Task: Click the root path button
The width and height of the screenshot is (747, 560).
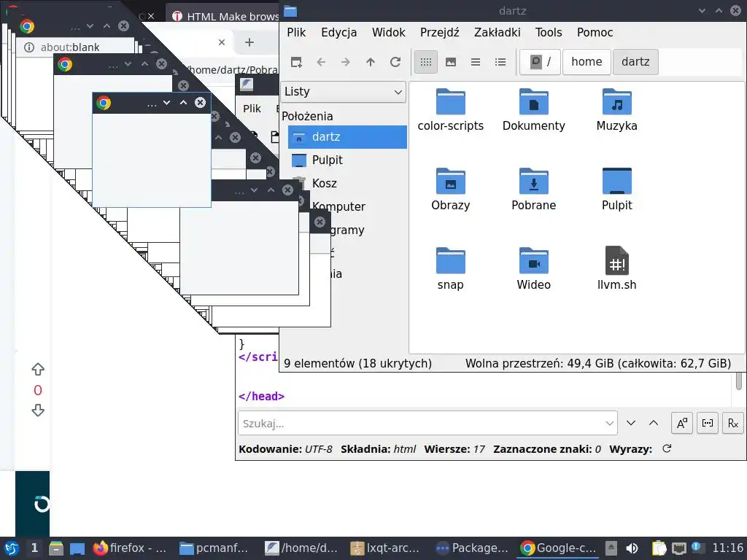Action: 541,62
